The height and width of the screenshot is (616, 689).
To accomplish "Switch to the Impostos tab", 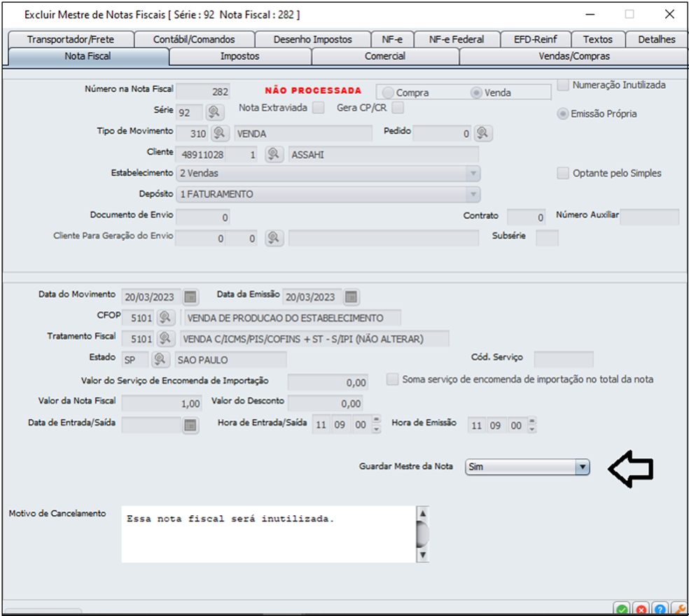I will [239, 57].
